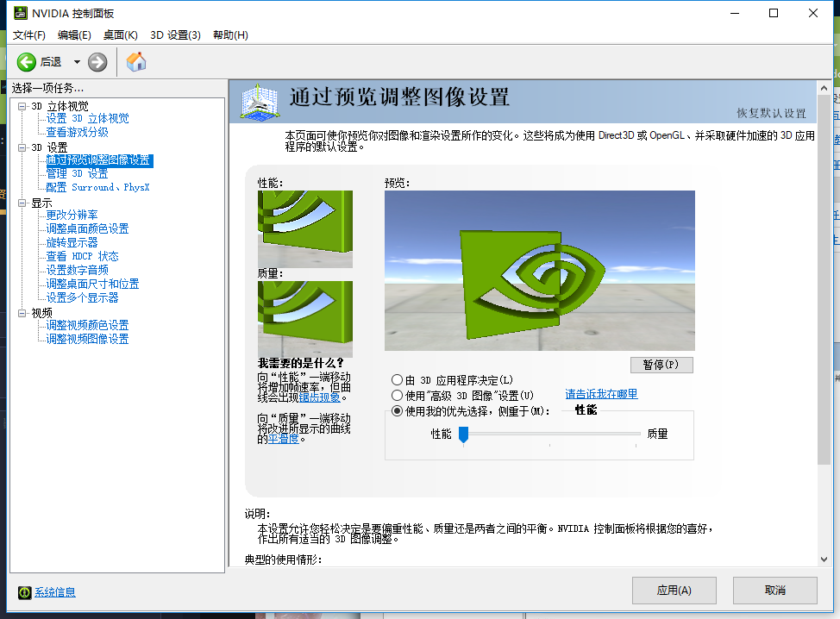Click the performance-quality slider handle
The image size is (840, 619).
[x=463, y=435]
